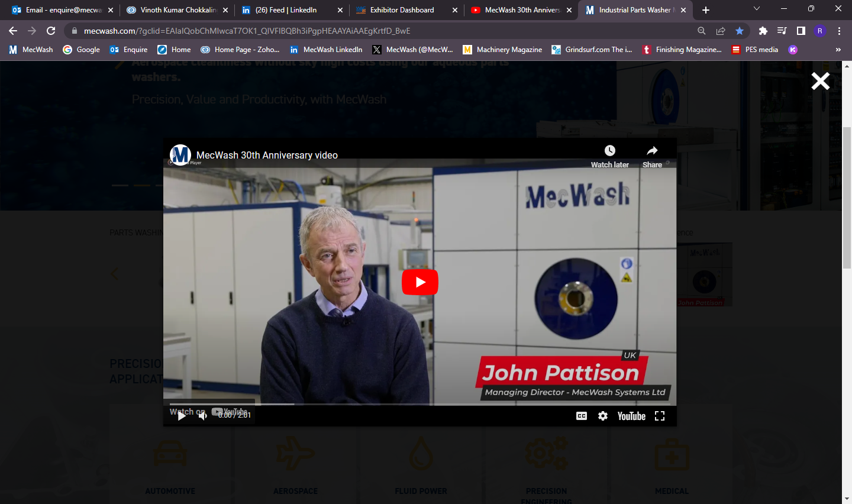Open video on YouTube via logo
The image size is (852, 504).
click(x=631, y=416)
